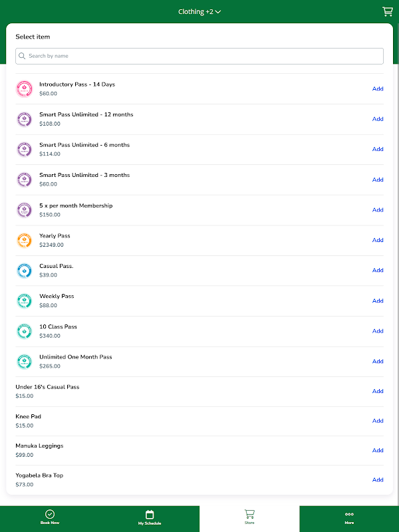Screen dimensions: 399x532
Task: Click the Casual Pass blue badge icon
Action: point(24,271)
